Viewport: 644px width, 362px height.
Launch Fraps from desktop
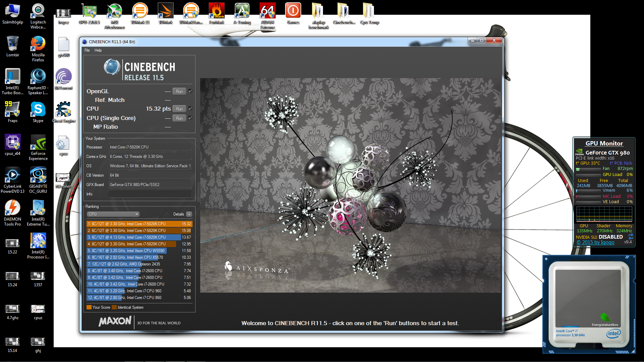13,112
